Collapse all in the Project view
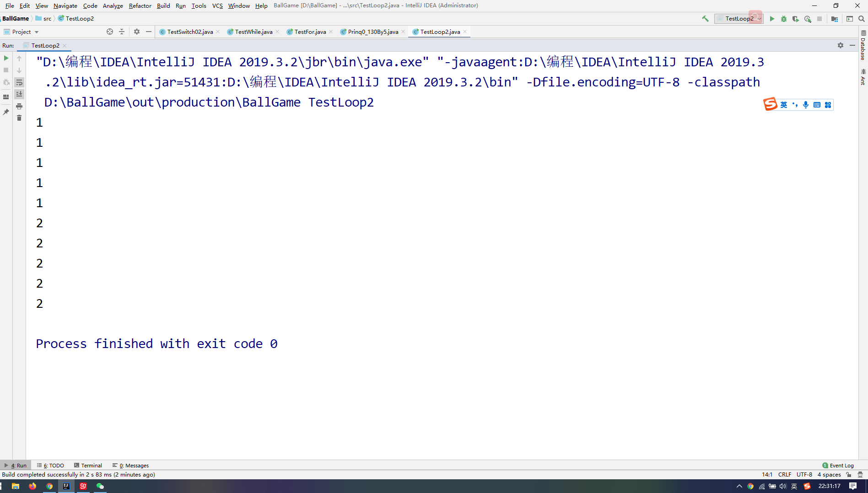The width and height of the screenshot is (868, 493). click(122, 32)
